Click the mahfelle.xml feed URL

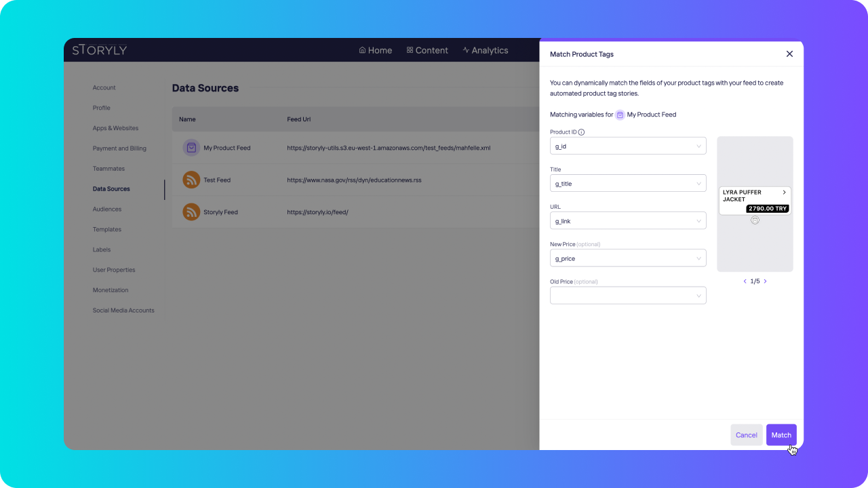pos(389,148)
